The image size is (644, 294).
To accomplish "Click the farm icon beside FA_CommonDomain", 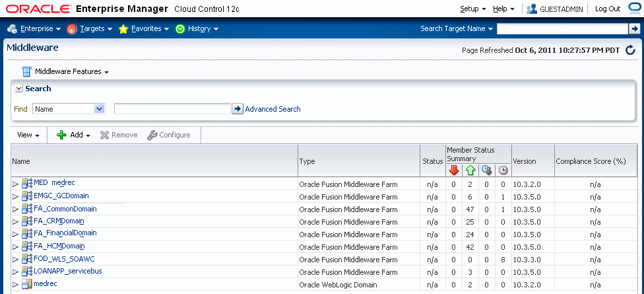I will tap(27, 209).
